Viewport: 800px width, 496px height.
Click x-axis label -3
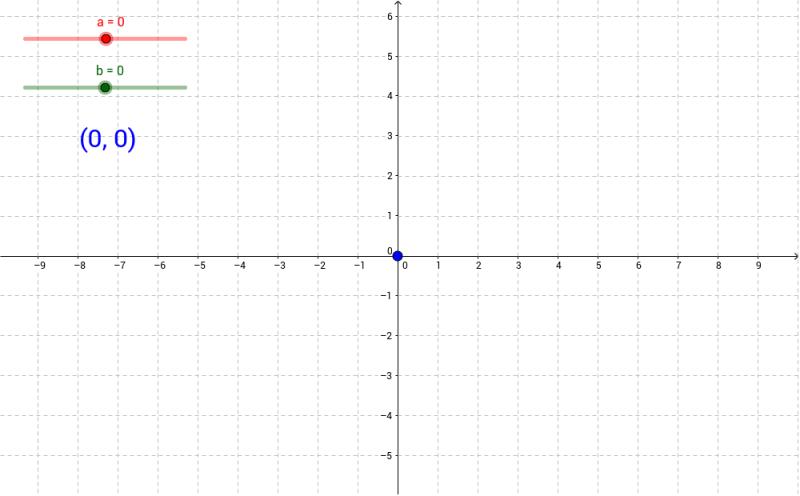pyautogui.click(x=280, y=265)
